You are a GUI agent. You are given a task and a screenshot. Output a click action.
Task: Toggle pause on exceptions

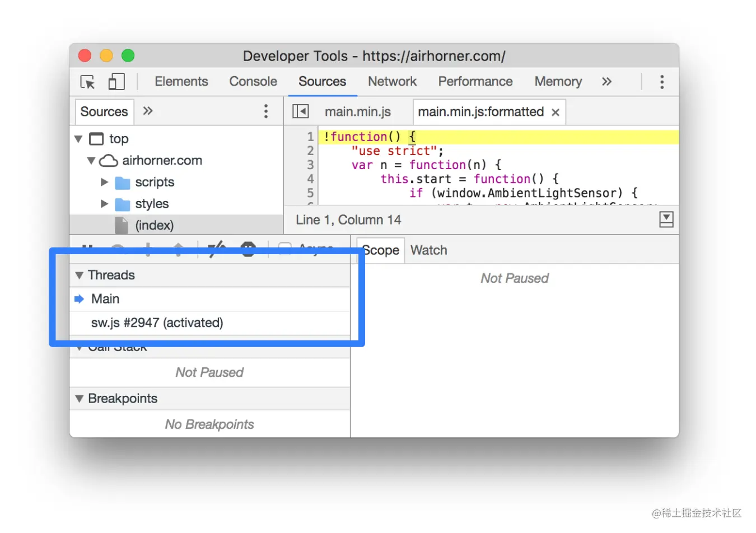point(248,249)
